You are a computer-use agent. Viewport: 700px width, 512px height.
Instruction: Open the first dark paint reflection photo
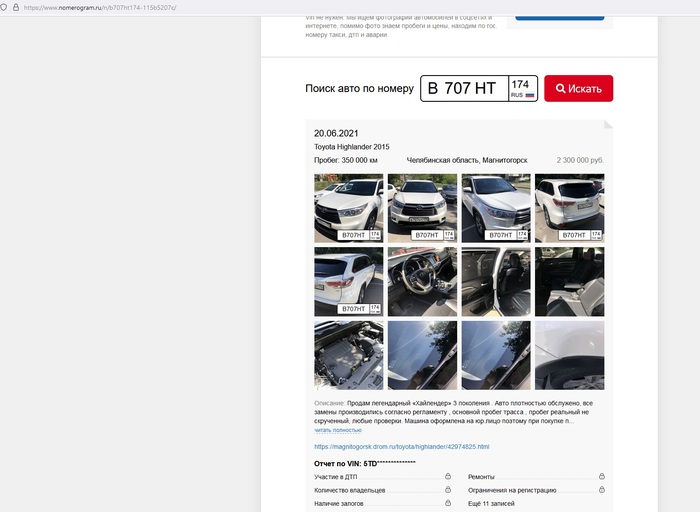422,355
